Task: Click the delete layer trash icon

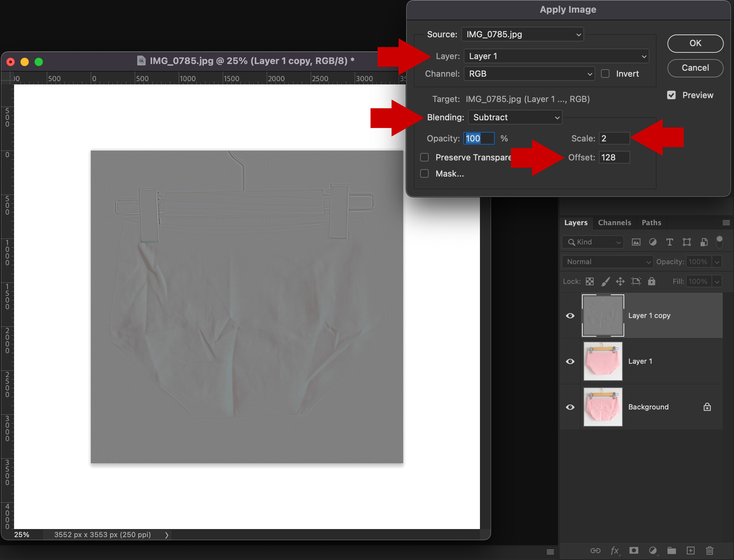Action: pos(710,551)
